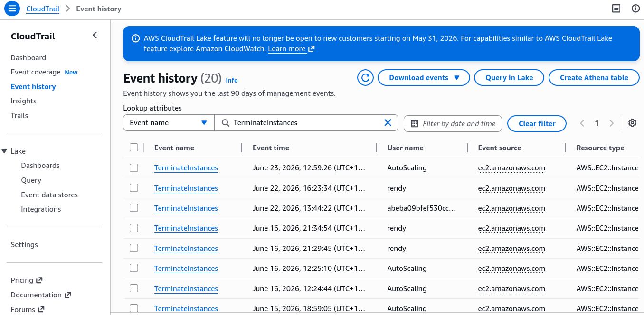
Task: Open Documentation link in sidebar
Action: point(41,295)
